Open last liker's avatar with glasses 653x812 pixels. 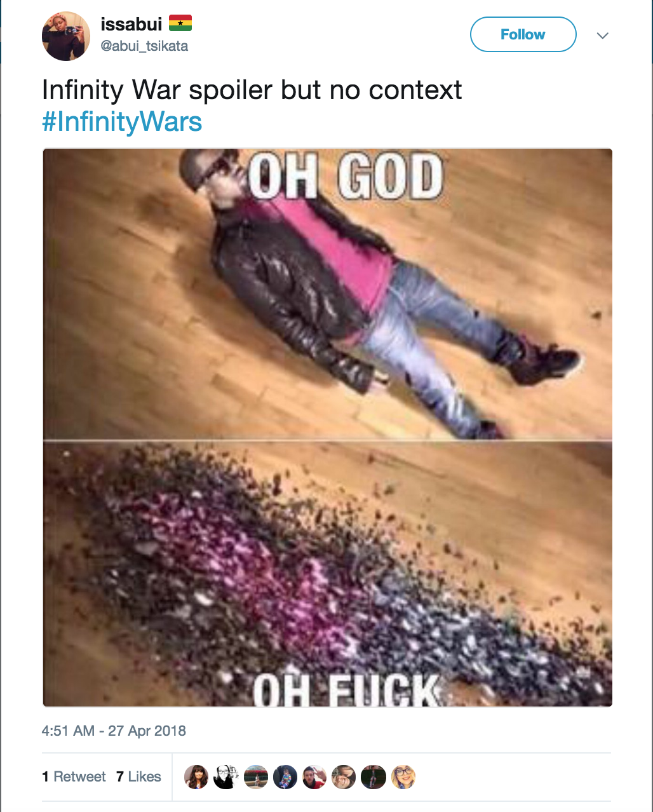[x=403, y=777]
